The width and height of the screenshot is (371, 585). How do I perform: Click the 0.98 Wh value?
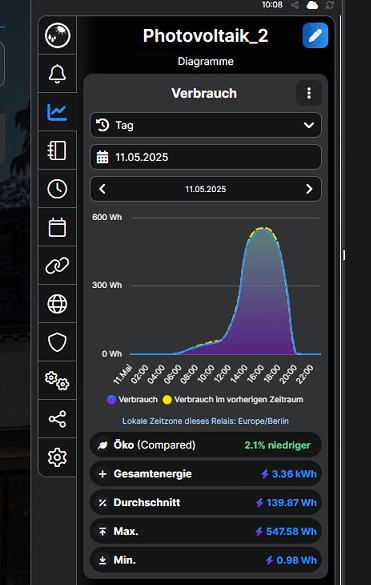296,560
